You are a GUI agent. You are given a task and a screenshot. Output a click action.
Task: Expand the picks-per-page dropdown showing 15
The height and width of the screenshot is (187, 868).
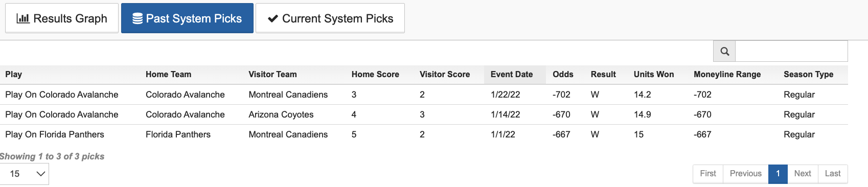pos(25,174)
